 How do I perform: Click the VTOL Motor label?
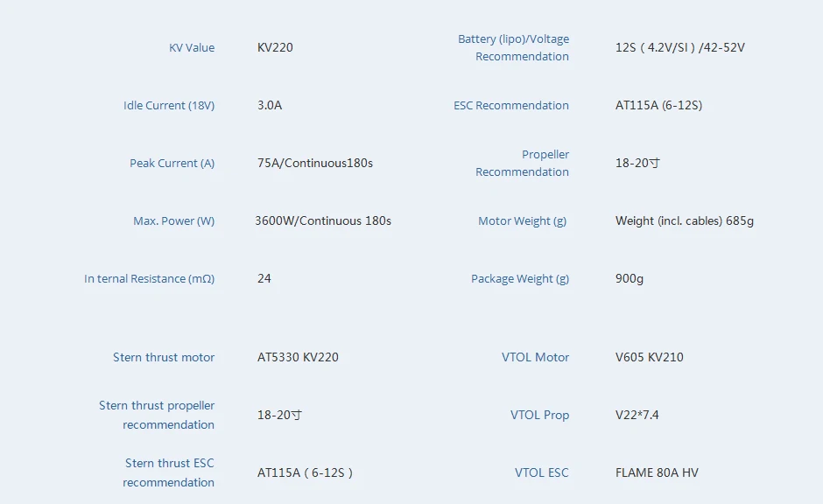pos(535,357)
